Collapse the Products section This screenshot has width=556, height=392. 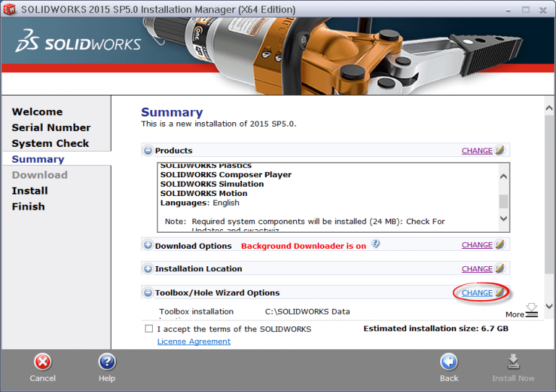(148, 150)
